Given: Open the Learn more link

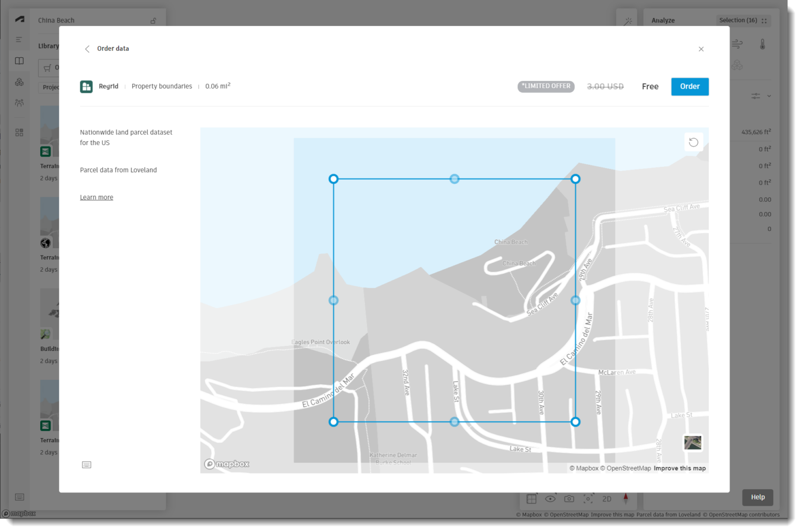Looking at the screenshot, I should pos(96,197).
